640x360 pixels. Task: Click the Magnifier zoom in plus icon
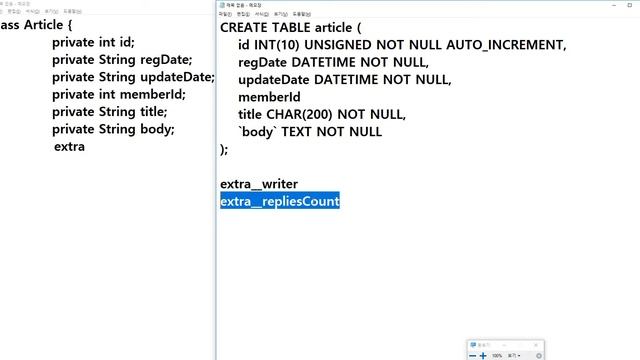[483, 356]
